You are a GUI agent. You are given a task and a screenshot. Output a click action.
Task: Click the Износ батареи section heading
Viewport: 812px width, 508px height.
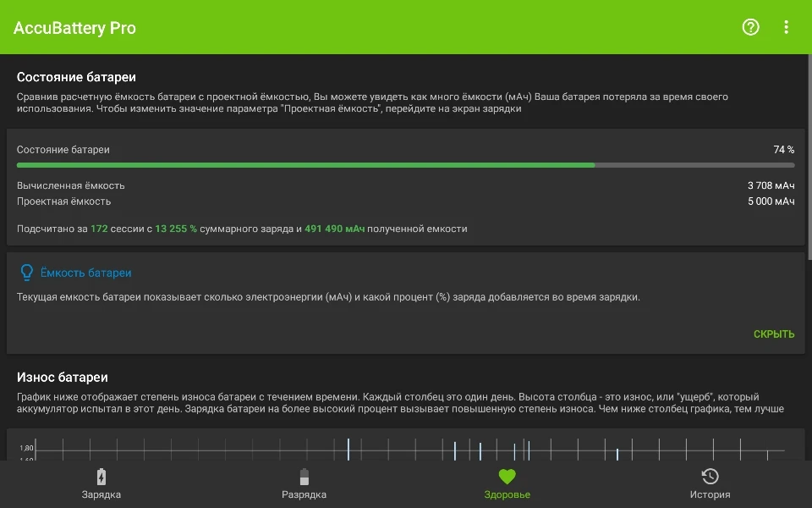tap(62, 378)
